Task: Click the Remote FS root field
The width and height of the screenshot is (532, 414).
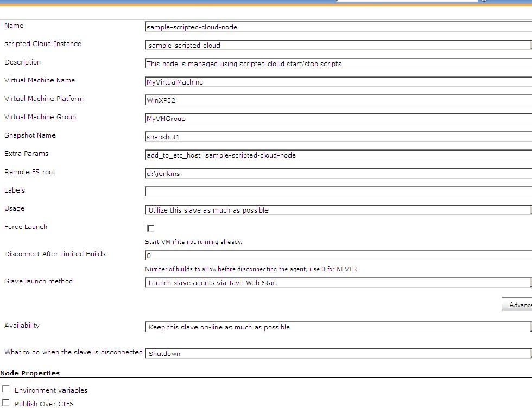Action: pos(338,174)
